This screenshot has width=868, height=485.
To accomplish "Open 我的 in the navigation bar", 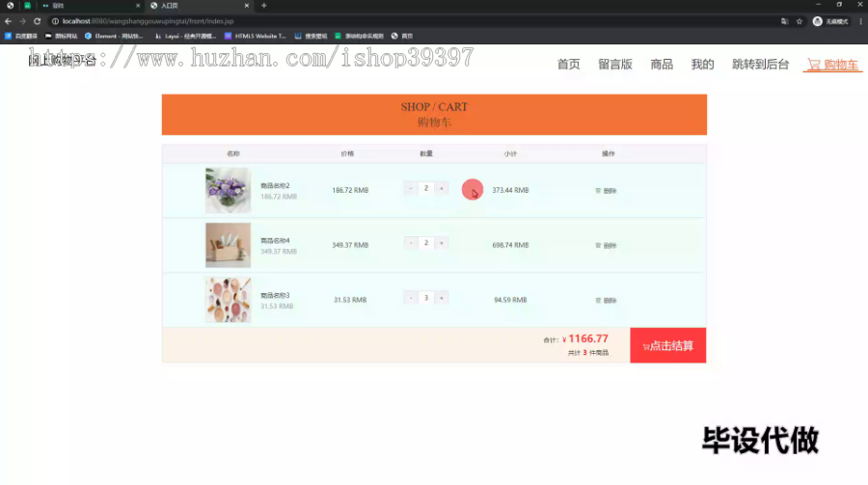I will [702, 65].
